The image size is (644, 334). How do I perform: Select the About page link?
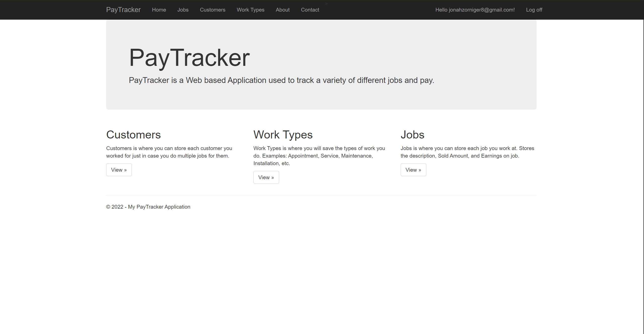click(282, 9)
